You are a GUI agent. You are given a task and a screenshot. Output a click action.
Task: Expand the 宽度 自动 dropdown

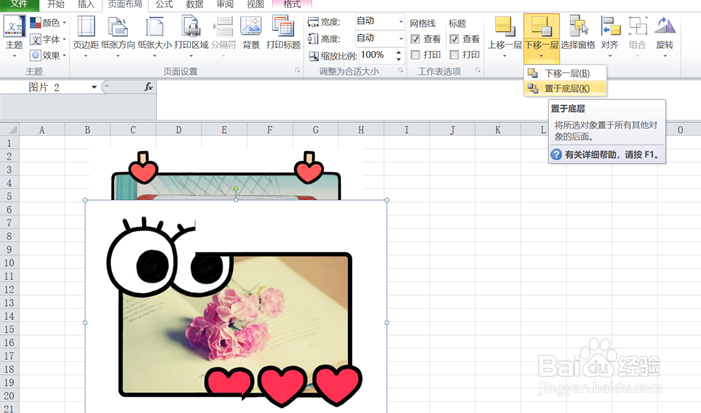click(401, 21)
